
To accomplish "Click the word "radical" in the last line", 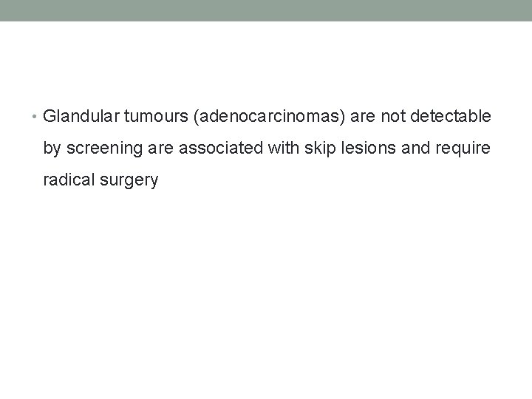I will tap(68, 180).
